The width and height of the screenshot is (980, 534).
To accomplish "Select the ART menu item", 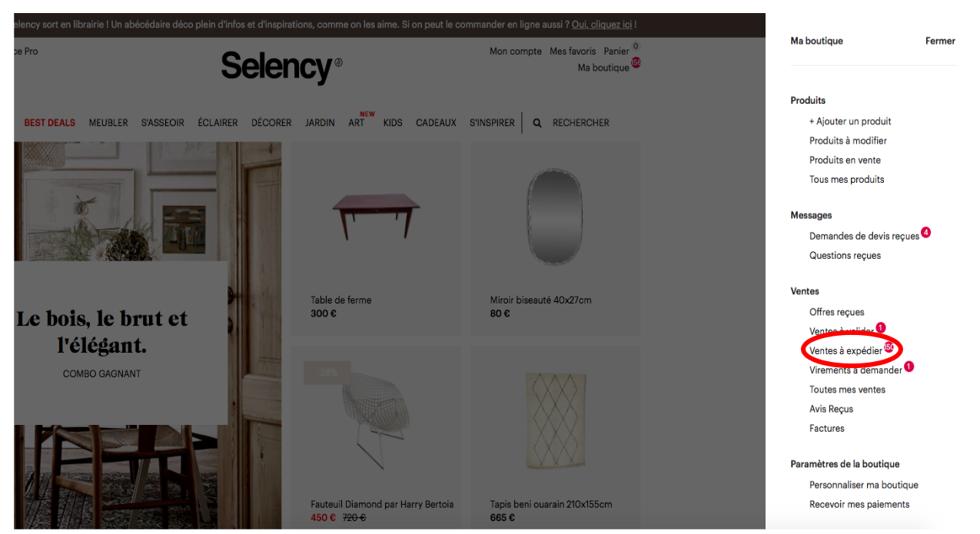I will 357,123.
